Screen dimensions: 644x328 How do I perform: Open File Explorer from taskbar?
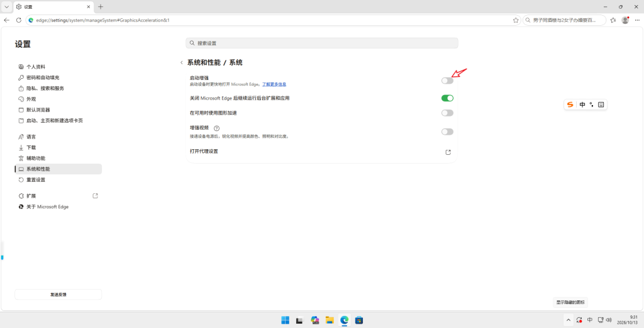[329, 320]
